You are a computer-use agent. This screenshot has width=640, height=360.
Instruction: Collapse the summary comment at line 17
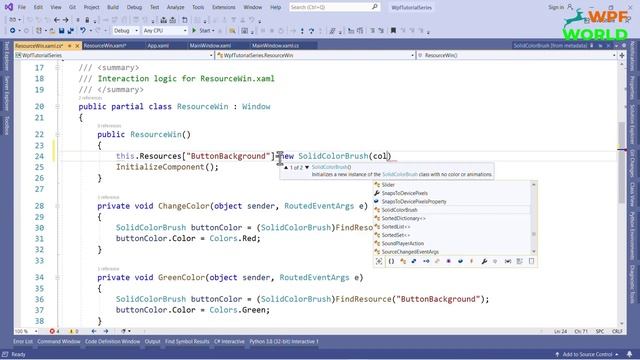(x=57, y=68)
